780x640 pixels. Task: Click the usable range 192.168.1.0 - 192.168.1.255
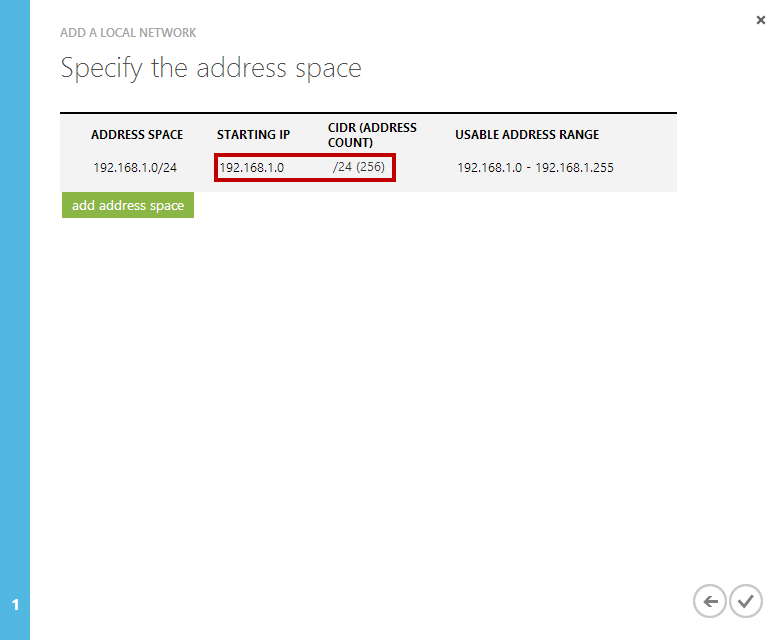pyautogui.click(x=535, y=168)
